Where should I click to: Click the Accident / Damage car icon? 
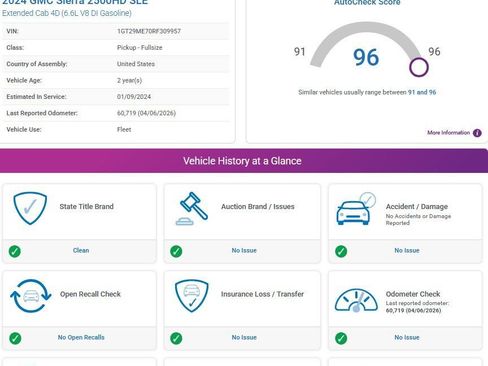tap(356, 209)
